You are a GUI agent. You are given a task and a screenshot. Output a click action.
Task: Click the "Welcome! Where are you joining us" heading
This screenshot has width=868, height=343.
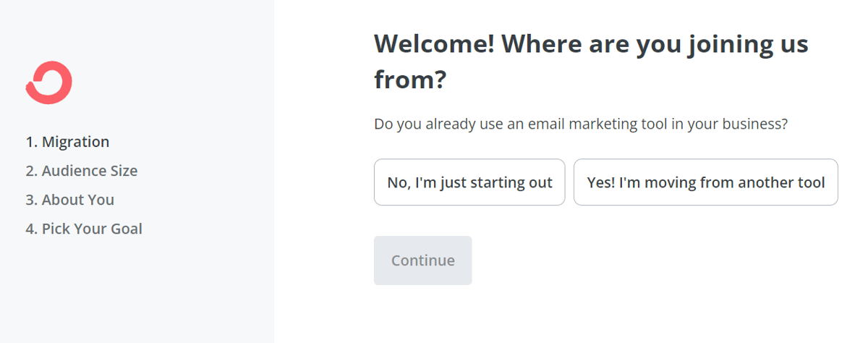point(590,45)
